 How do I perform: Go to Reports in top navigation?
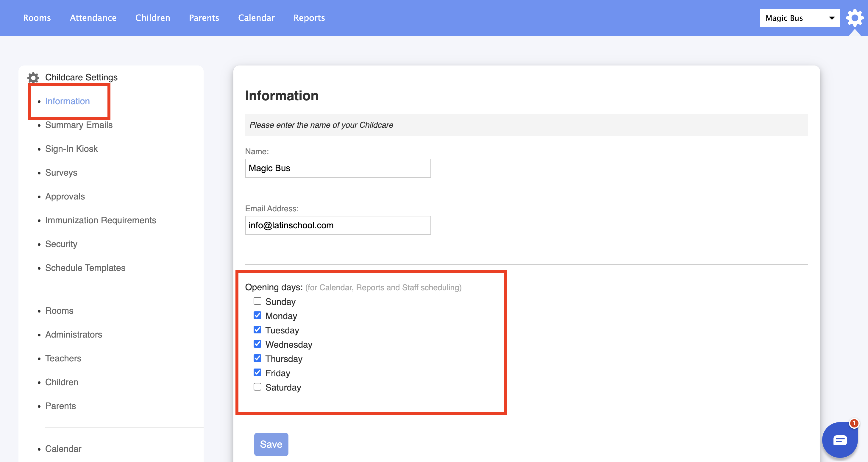point(309,18)
